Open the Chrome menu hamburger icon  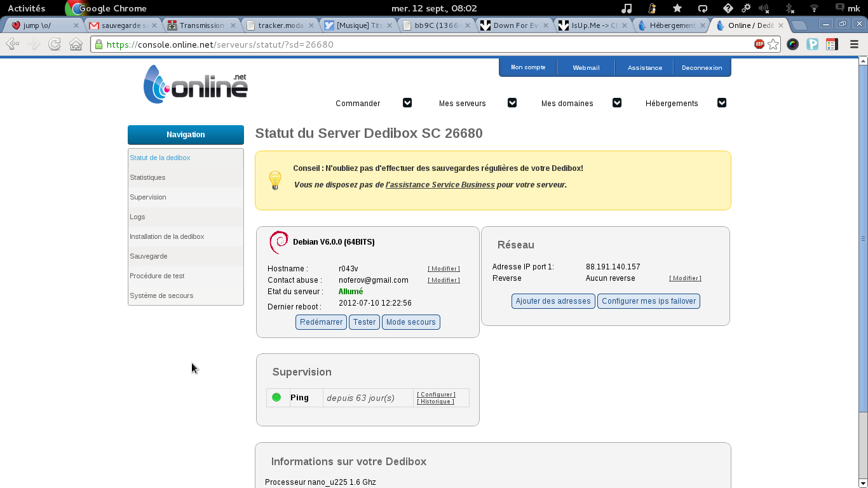854,44
